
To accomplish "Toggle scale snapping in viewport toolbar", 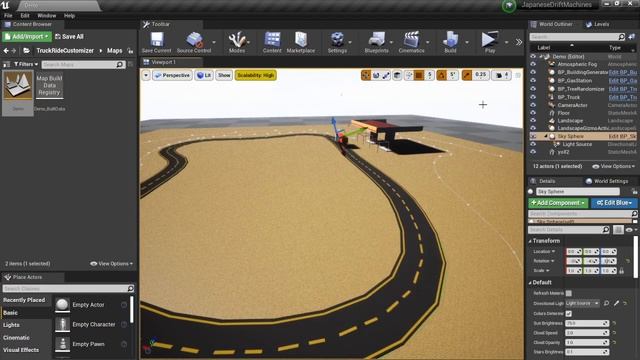I will tap(467, 75).
